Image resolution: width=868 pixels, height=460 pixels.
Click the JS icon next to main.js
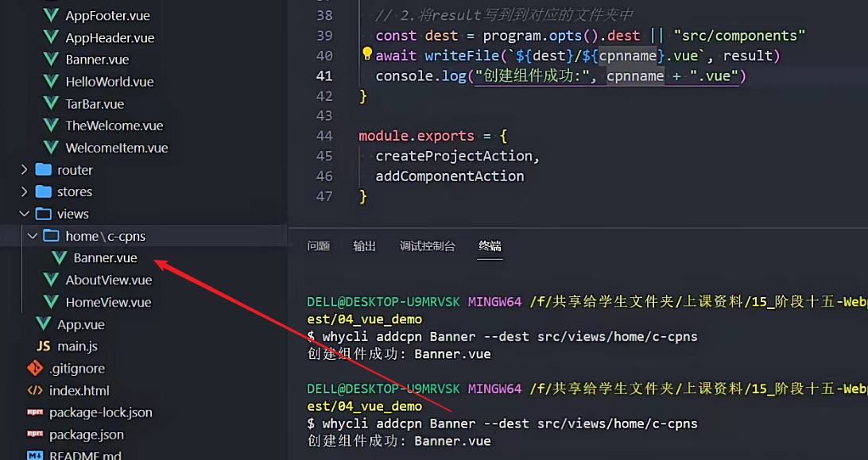coord(43,346)
